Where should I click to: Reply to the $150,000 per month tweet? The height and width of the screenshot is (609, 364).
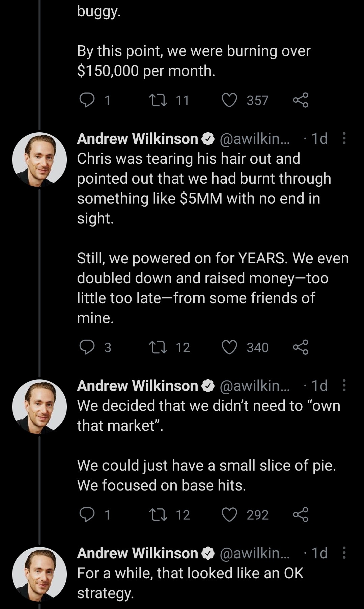pos(87,100)
